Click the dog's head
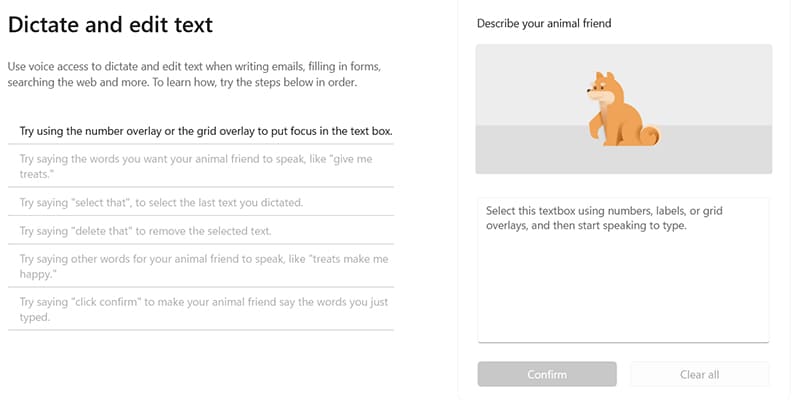The width and height of the screenshot is (800, 400). pos(603,88)
